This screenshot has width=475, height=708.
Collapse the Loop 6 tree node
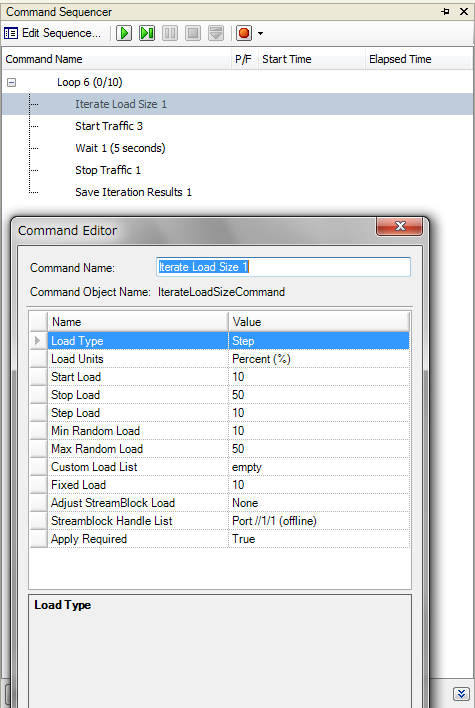(x=12, y=82)
